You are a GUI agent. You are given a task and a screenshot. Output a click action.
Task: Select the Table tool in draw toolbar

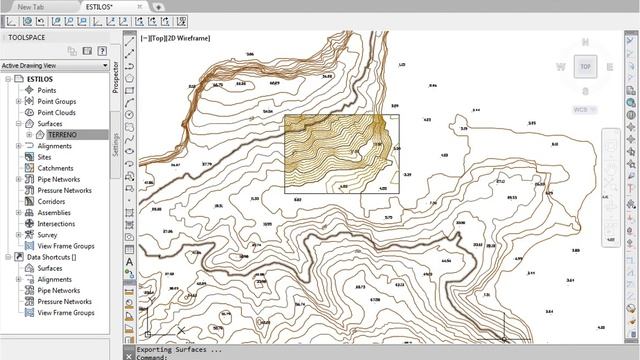pos(129,249)
